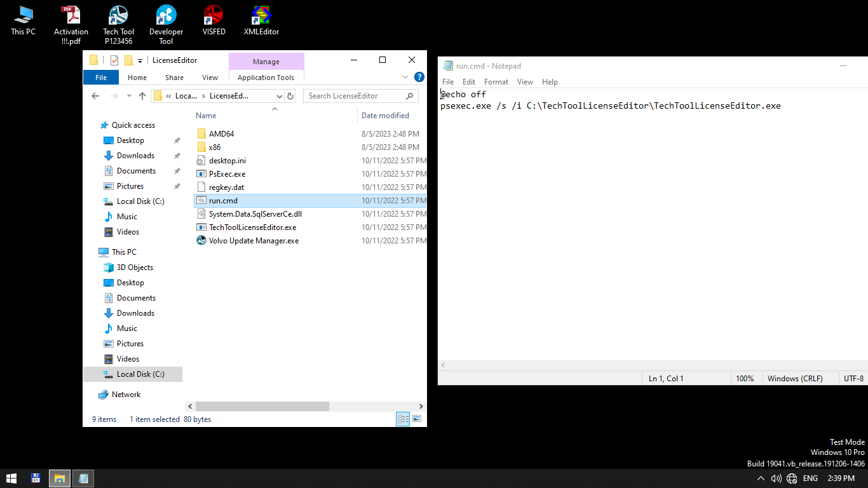Expand the address bar history dropdown
This screenshot has width=868, height=488.
click(279, 96)
